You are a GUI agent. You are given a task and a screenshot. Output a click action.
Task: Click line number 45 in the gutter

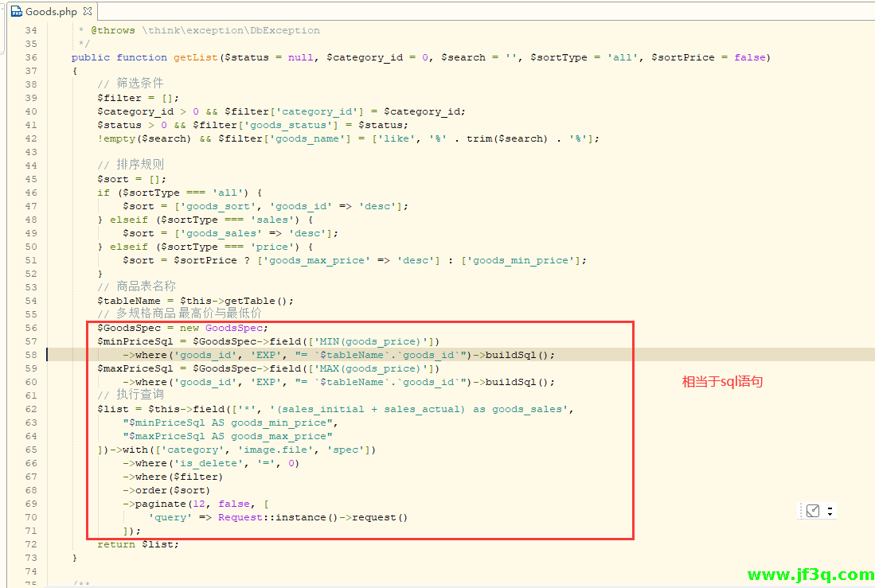(x=30, y=179)
